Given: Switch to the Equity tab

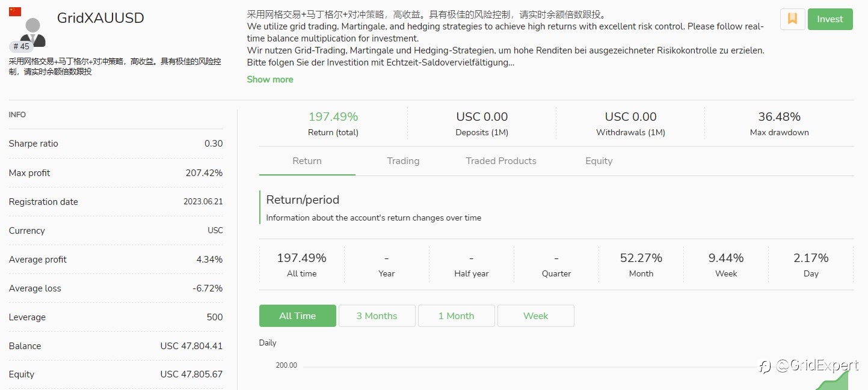Looking at the screenshot, I should click(599, 161).
